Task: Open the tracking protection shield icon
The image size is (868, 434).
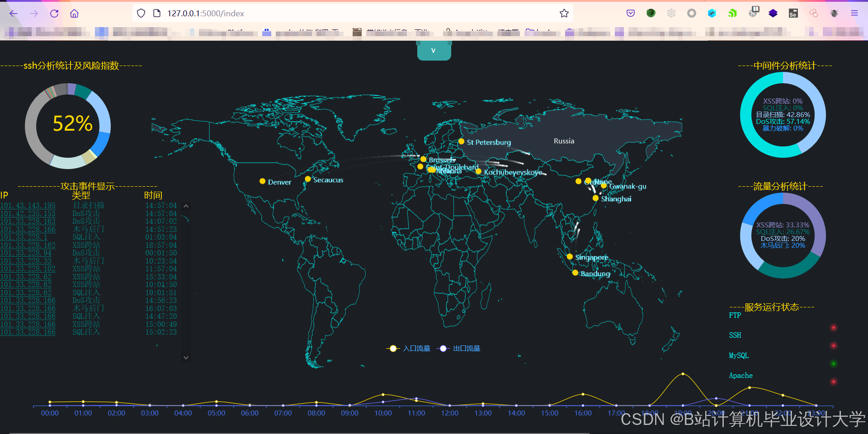Action: point(141,14)
